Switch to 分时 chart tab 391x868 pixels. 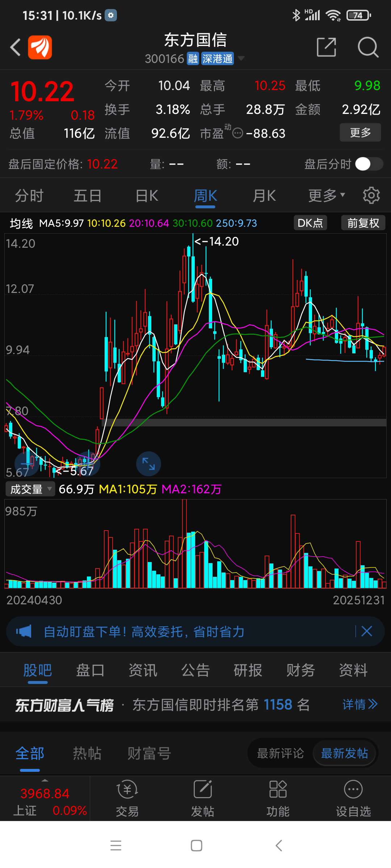pyautogui.click(x=29, y=196)
